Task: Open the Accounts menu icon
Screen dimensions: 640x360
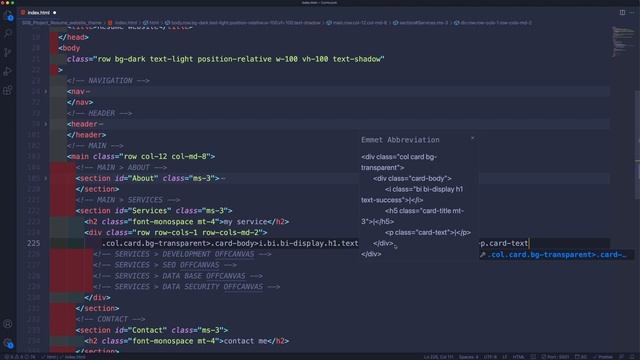Action: point(8,324)
